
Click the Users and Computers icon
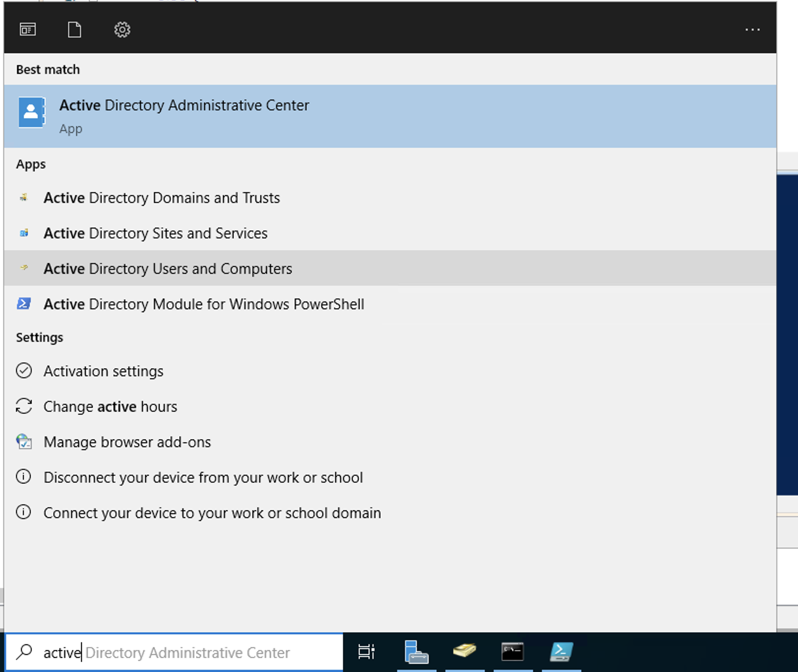24,268
